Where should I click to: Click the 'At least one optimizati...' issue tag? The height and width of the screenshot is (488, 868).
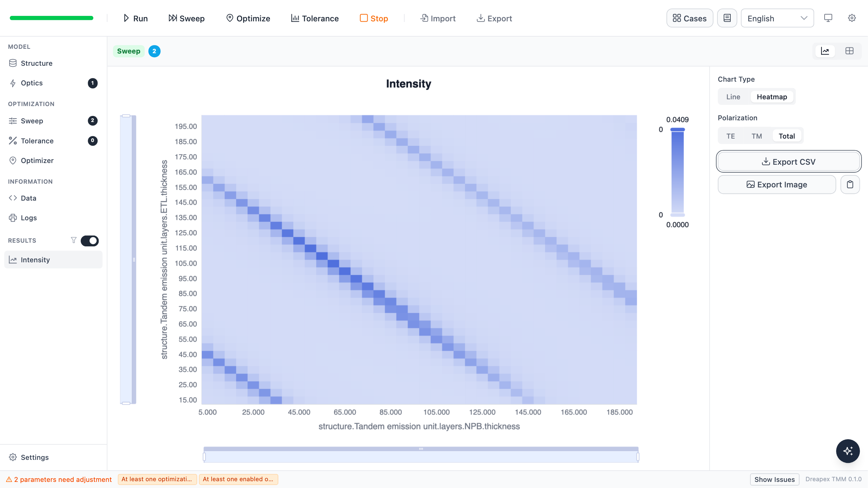click(157, 479)
